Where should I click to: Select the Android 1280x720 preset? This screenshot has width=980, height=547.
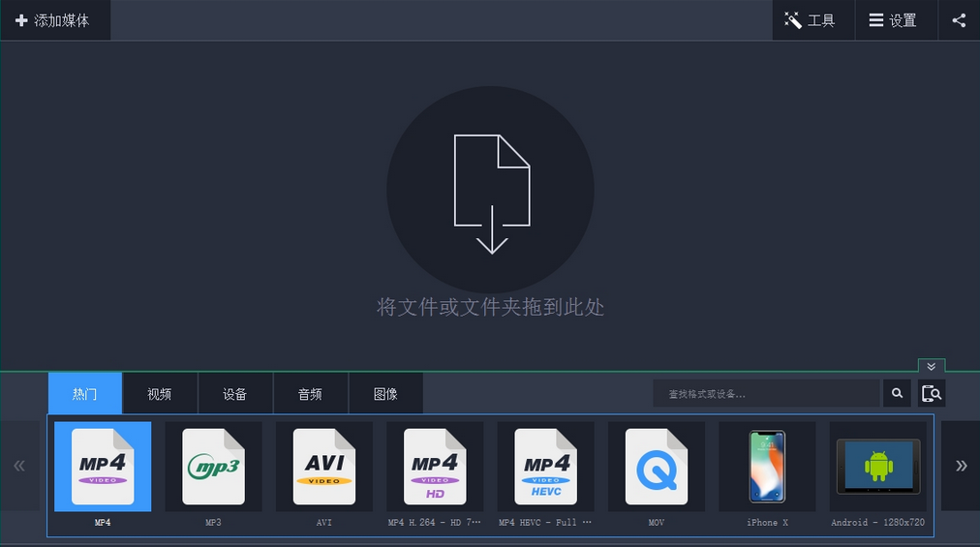coord(878,467)
